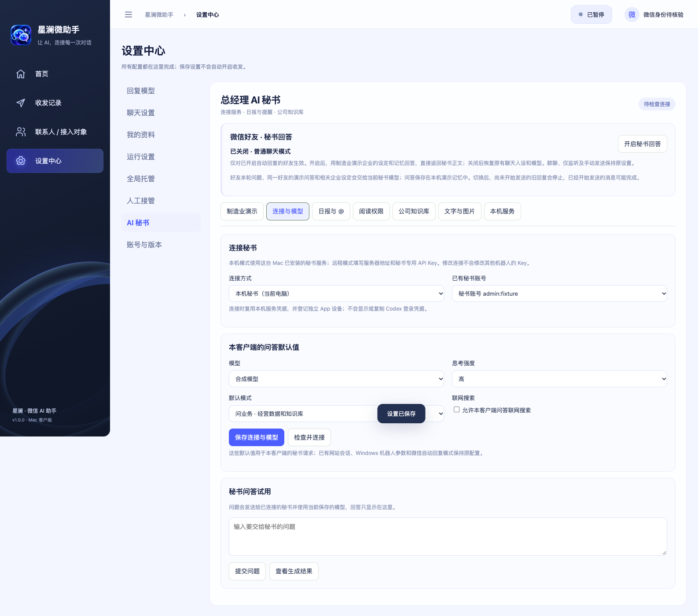Click the 星澜微助手 app logo icon
This screenshot has height=616, width=698.
[21, 35]
